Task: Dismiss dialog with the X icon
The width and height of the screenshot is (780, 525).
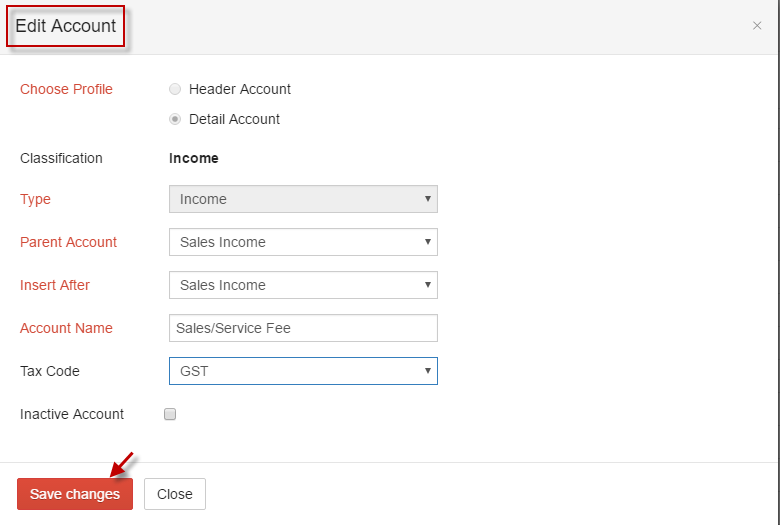Action: pos(757,25)
